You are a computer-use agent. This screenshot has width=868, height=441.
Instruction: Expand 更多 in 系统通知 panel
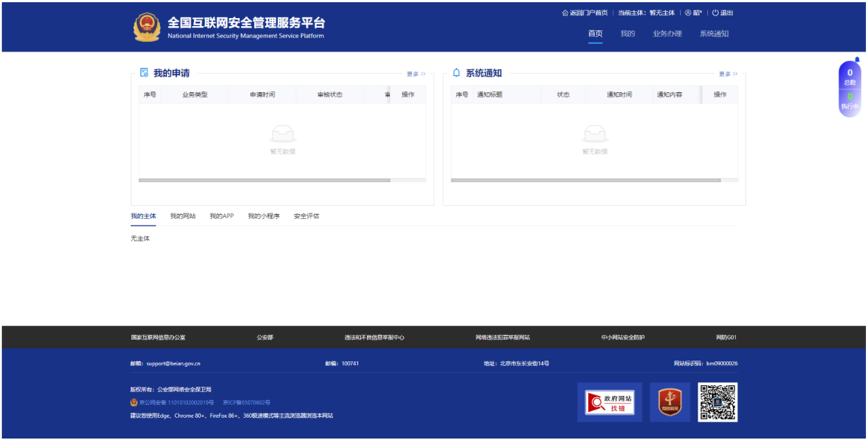[728, 74]
